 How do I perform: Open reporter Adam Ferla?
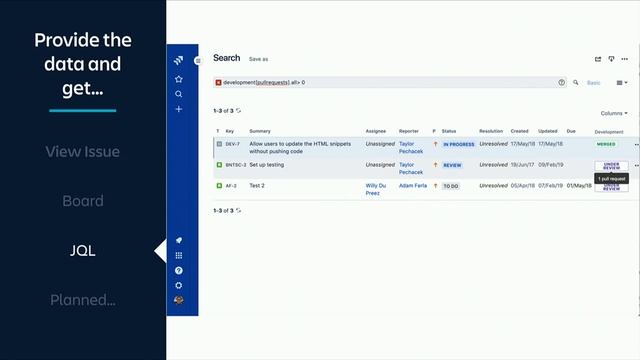tap(413, 186)
